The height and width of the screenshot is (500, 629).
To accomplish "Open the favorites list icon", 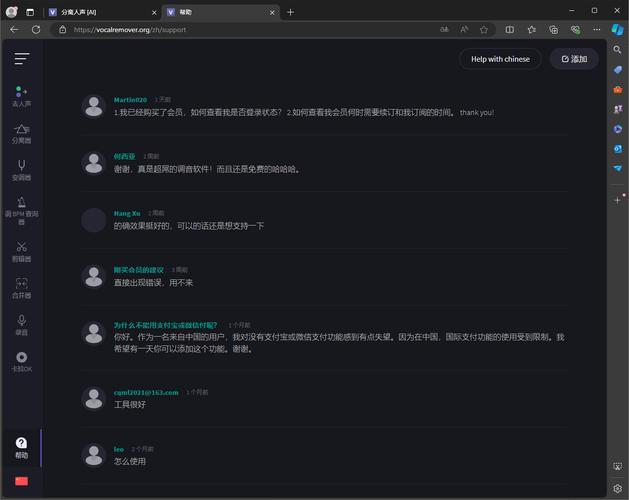I will (532, 30).
